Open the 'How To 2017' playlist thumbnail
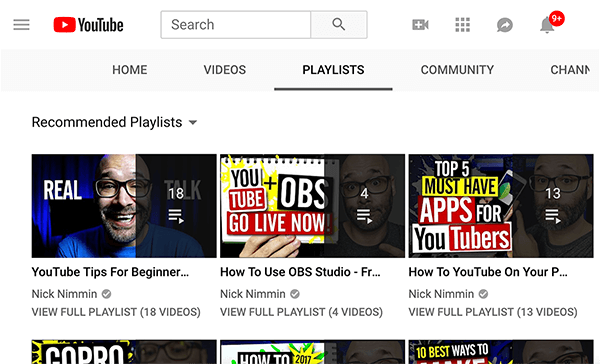 (312, 352)
